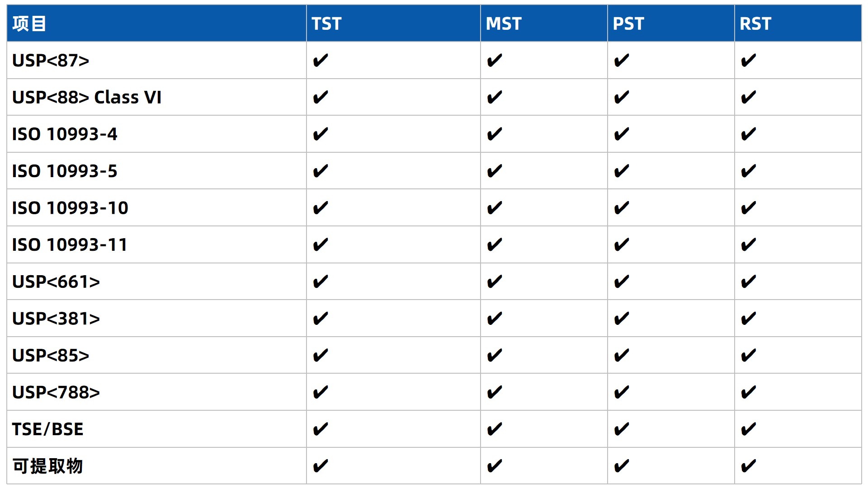Click the TSE/BSE row label

click(48, 429)
